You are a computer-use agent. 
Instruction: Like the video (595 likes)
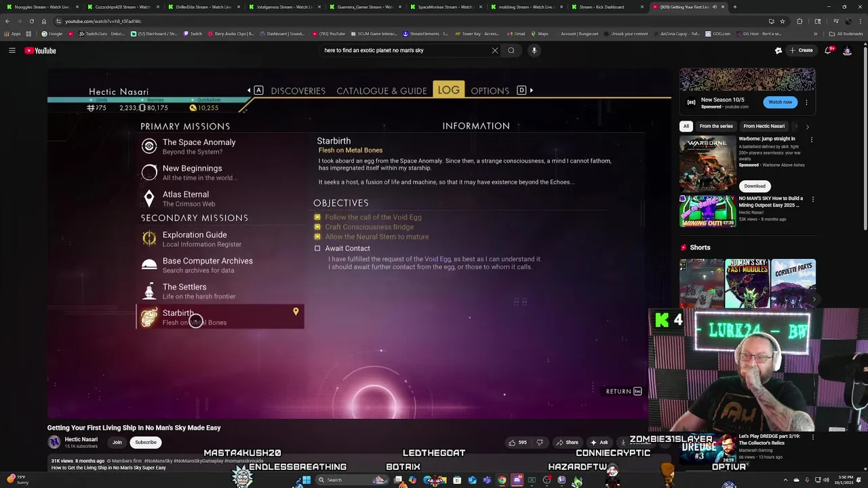pos(518,443)
